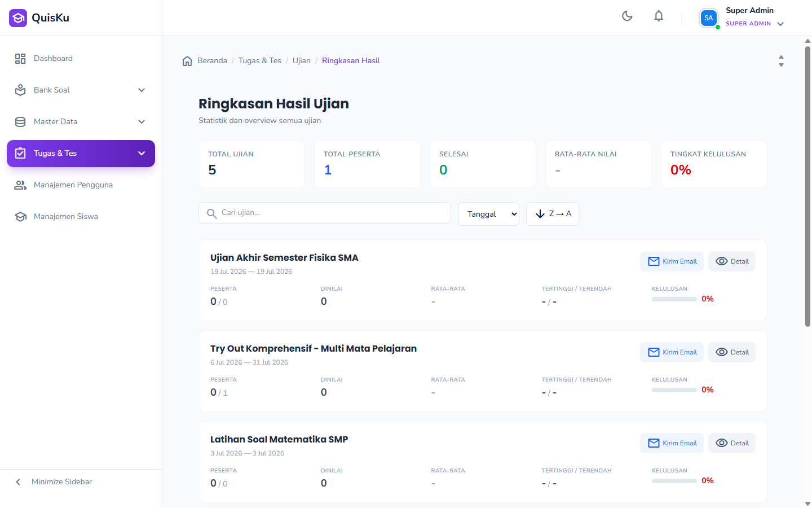Click the Tingkat Kelulusan 0% value
812x508 pixels.
[681, 170]
